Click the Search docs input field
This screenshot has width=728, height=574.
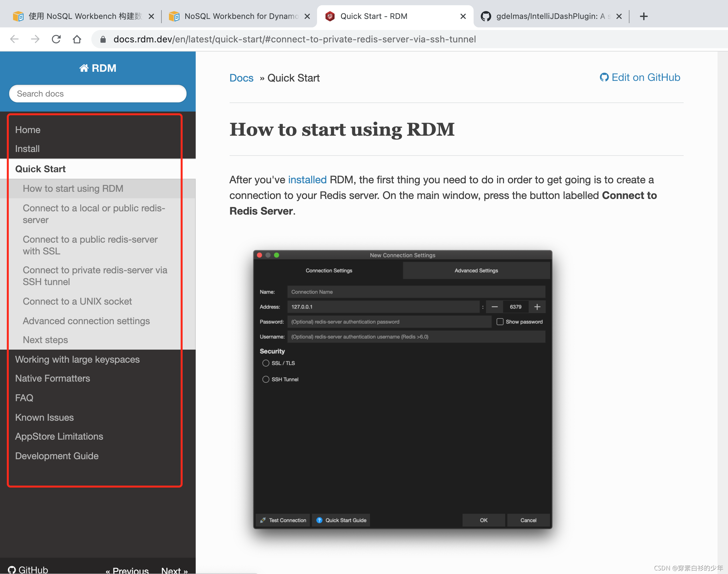(98, 94)
